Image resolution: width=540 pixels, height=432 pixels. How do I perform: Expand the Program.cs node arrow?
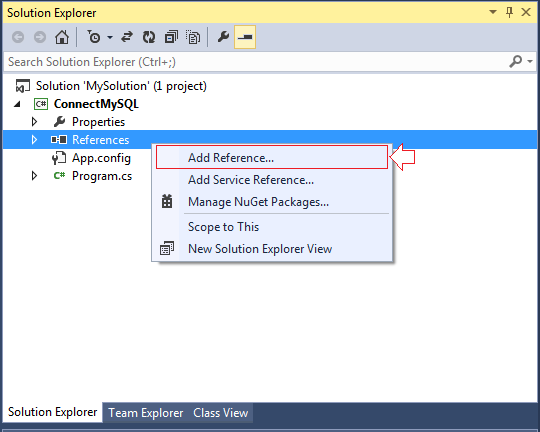pos(34,176)
